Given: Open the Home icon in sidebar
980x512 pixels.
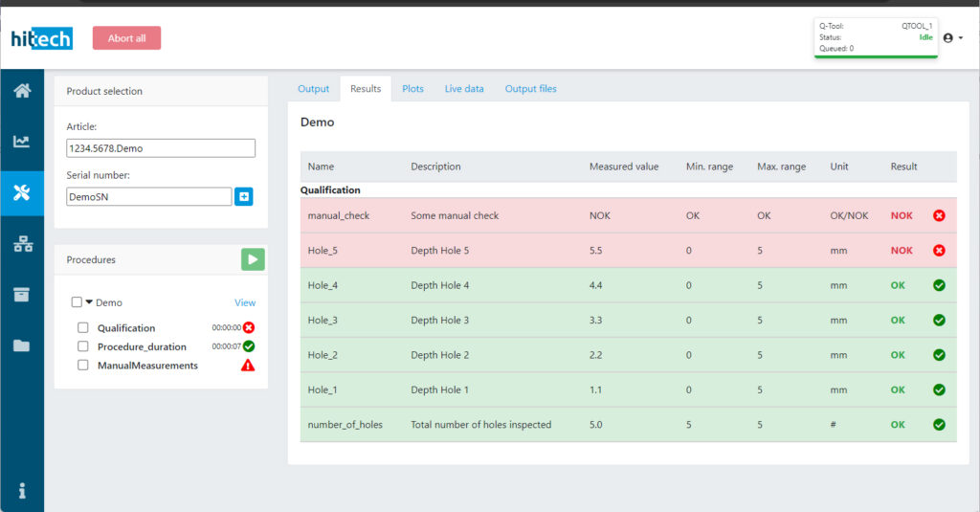Looking at the screenshot, I should (21, 91).
